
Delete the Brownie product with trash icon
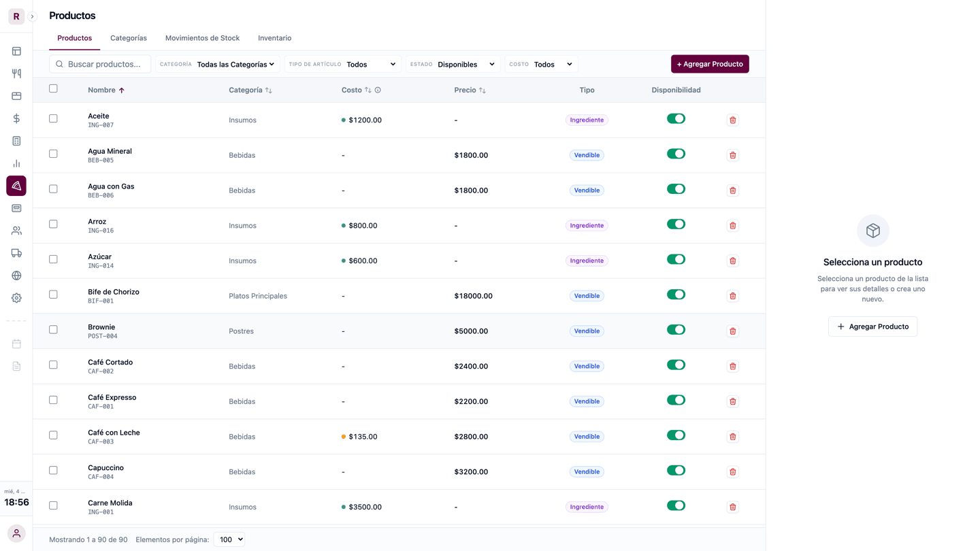(x=732, y=331)
